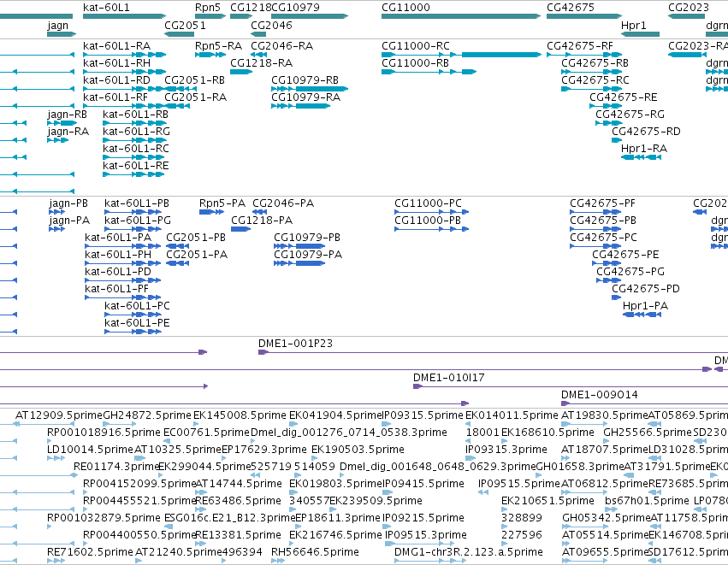The image size is (728, 565).
Task: Select protein CG1218-PA
Action: pyautogui.click(x=262, y=221)
